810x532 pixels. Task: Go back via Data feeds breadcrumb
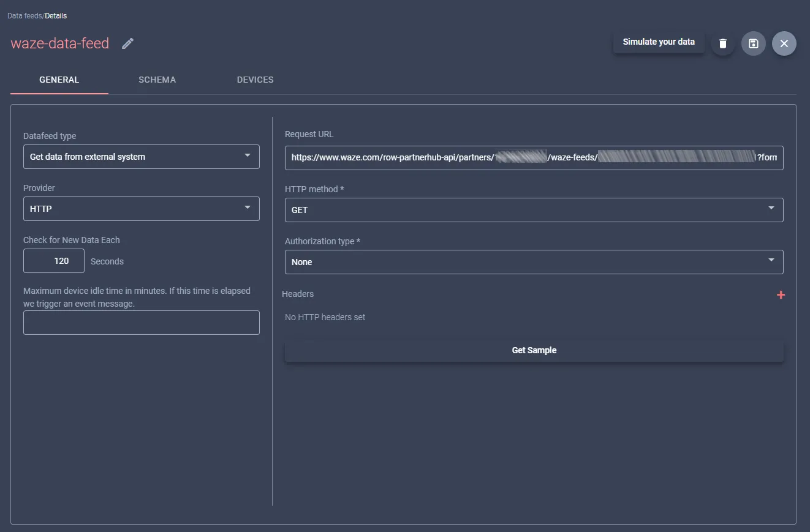[x=25, y=15]
